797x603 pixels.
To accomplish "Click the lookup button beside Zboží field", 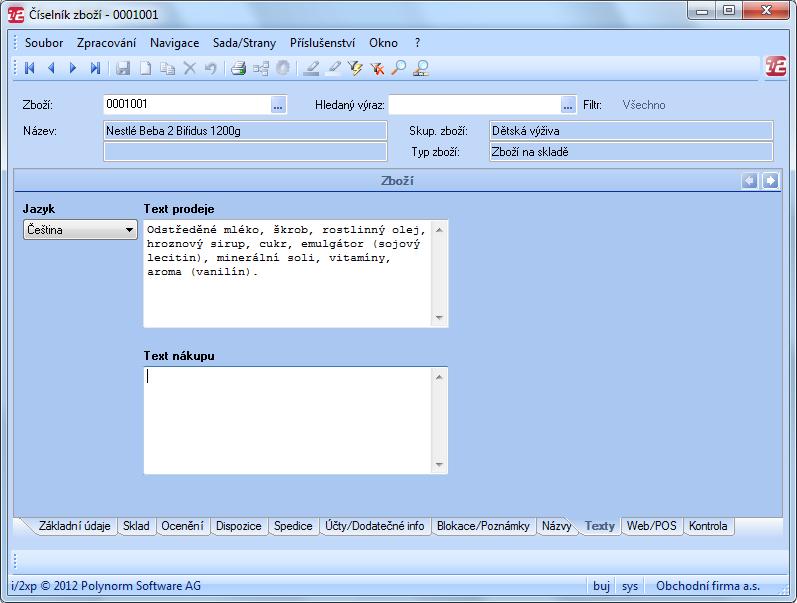I will pos(278,105).
